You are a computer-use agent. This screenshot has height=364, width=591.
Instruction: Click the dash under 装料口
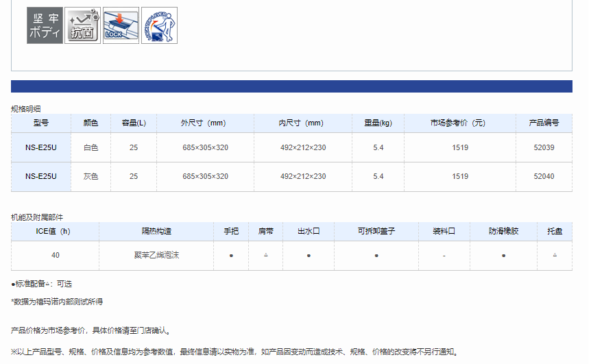(x=444, y=256)
